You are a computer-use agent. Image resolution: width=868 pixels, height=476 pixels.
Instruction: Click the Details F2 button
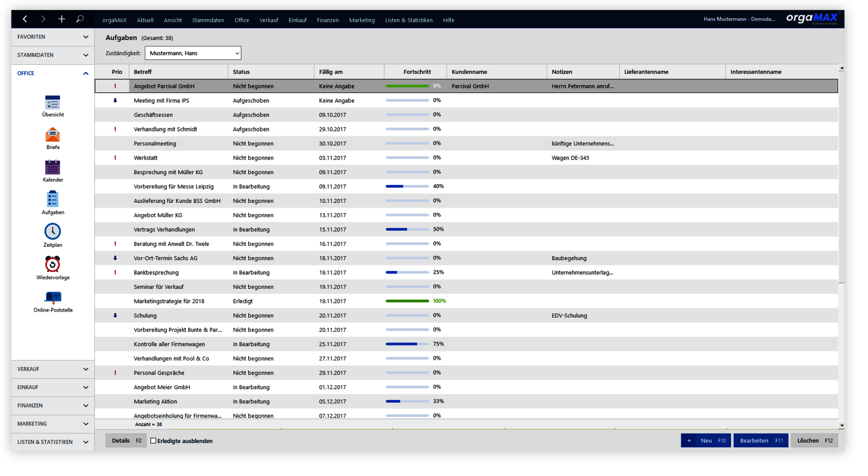point(126,441)
